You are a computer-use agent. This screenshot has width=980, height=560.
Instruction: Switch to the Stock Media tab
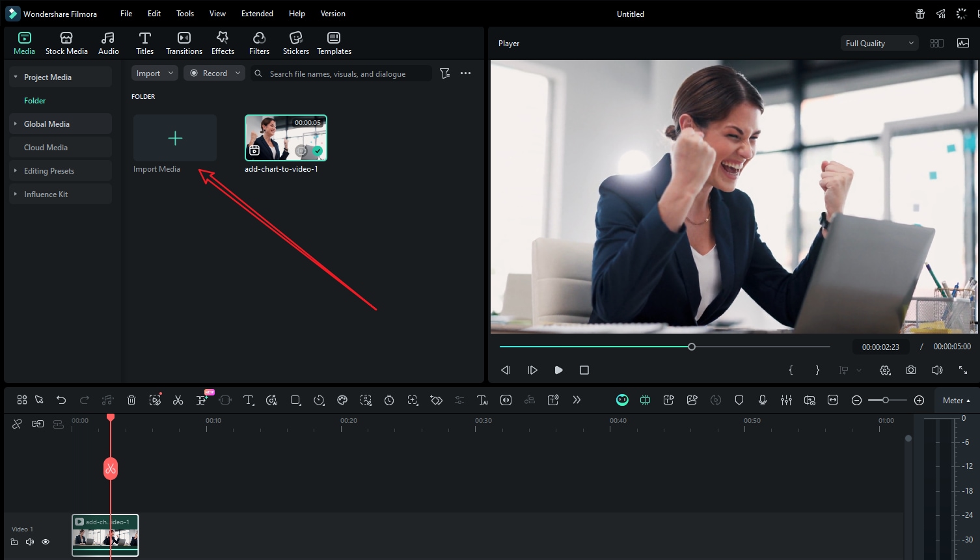[66, 44]
